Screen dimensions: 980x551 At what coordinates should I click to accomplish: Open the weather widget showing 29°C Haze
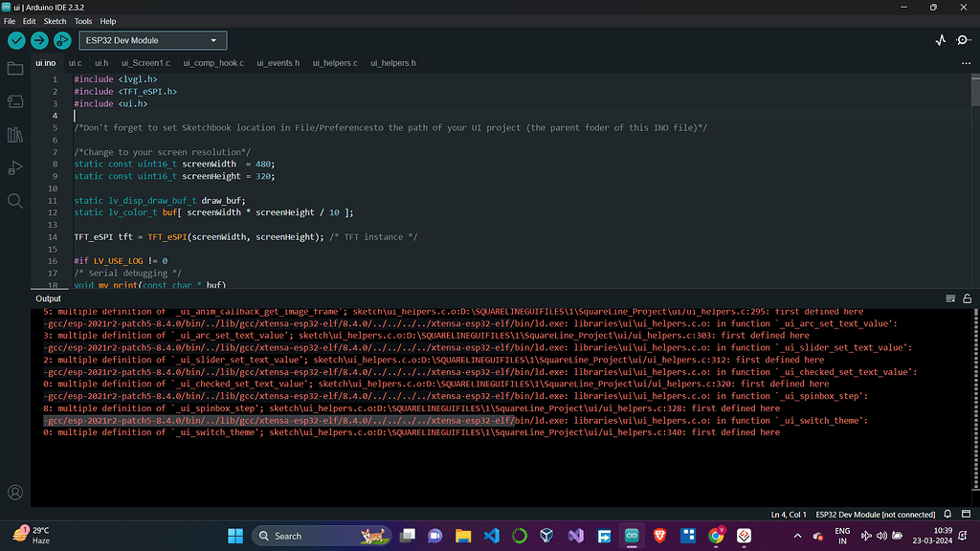tap(32, 536)
